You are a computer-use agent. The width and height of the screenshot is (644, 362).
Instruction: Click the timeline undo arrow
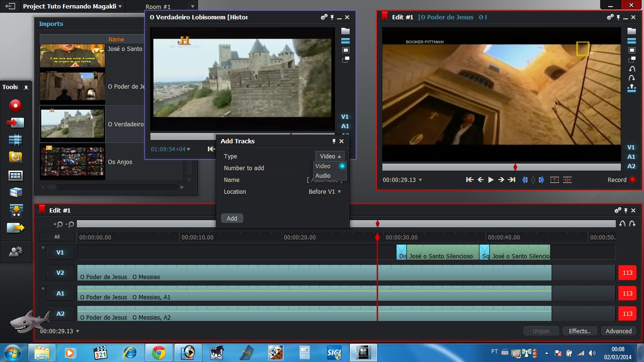click(622, 224)
